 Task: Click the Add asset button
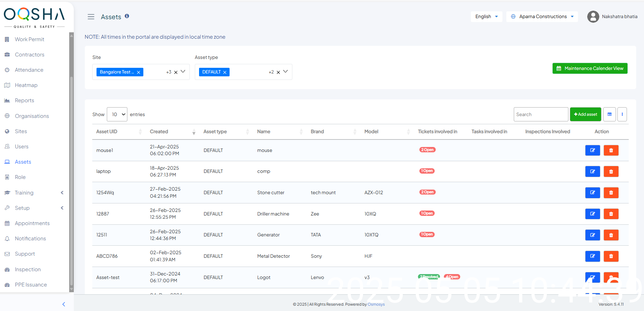coord(585,114)
